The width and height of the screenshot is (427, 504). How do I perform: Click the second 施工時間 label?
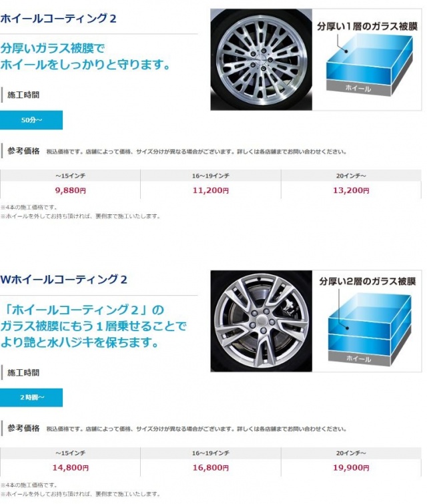click(23, 373)
